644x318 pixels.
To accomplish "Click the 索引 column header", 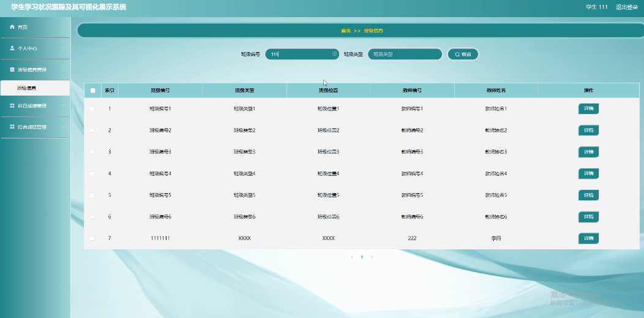I will point(110,91).
